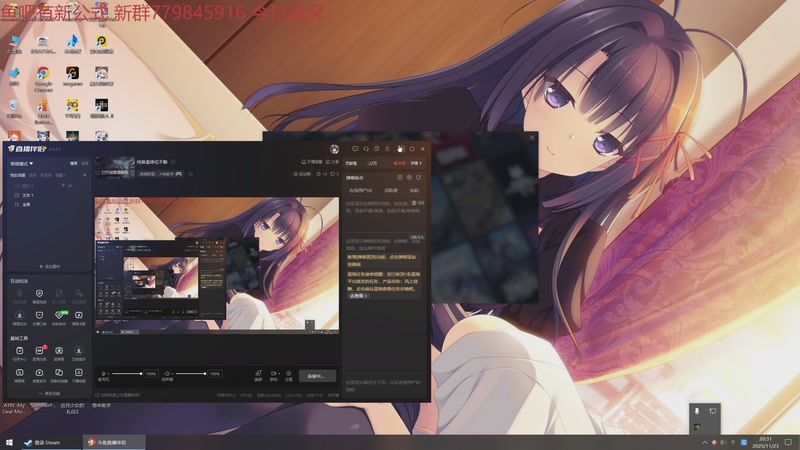Select the 全屏 source row

(x=48, y=205)
